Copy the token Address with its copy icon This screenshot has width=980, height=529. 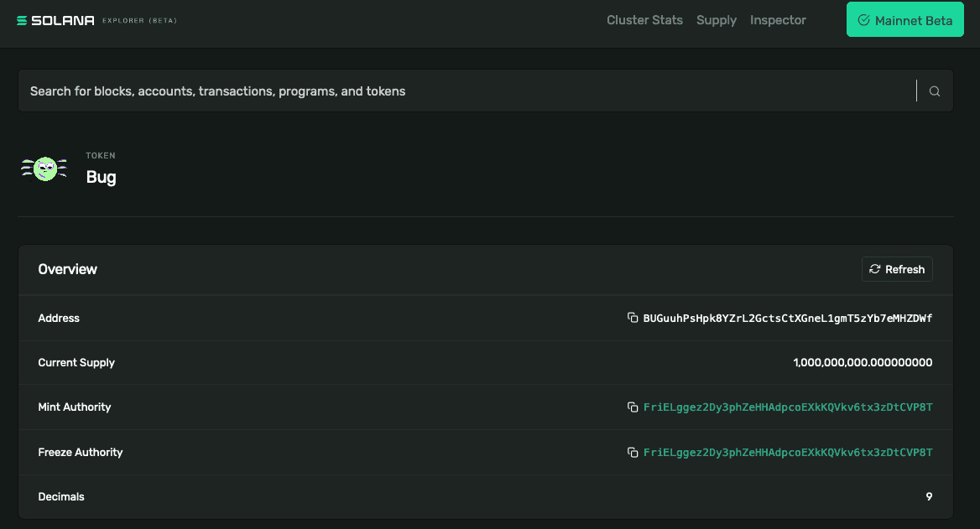(633, 319)
